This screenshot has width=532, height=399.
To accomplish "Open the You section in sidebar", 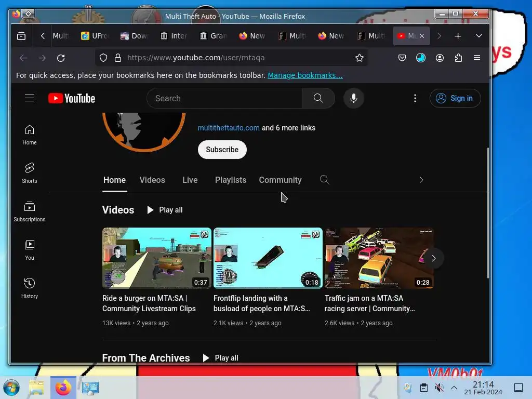I will (x=30, y=250).
